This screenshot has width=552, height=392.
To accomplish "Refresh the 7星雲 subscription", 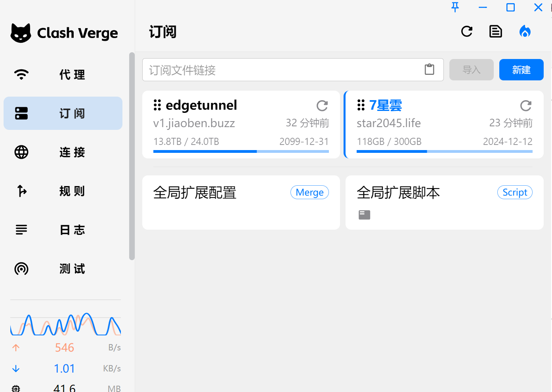I will (x=526, y=106).
